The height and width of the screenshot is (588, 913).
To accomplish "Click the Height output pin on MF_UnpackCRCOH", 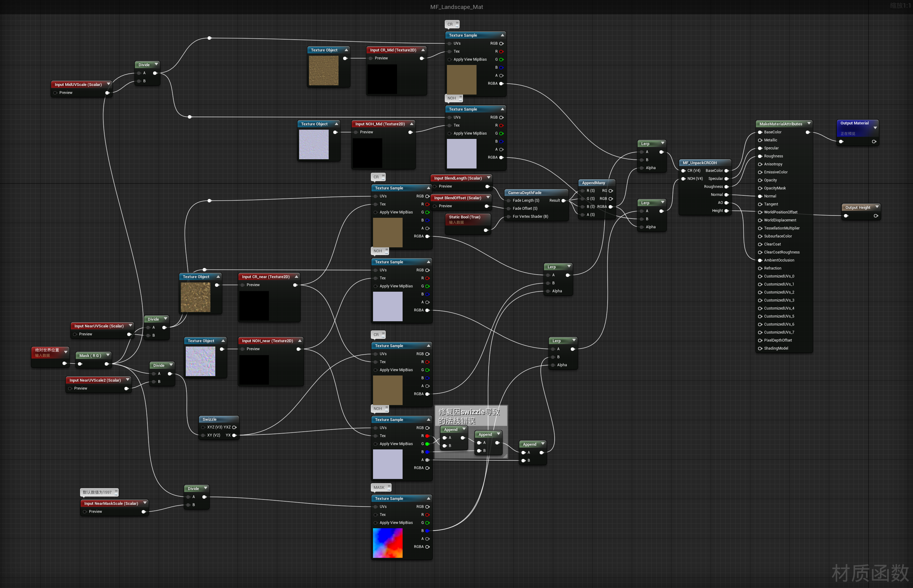I will tap(726, 211).
